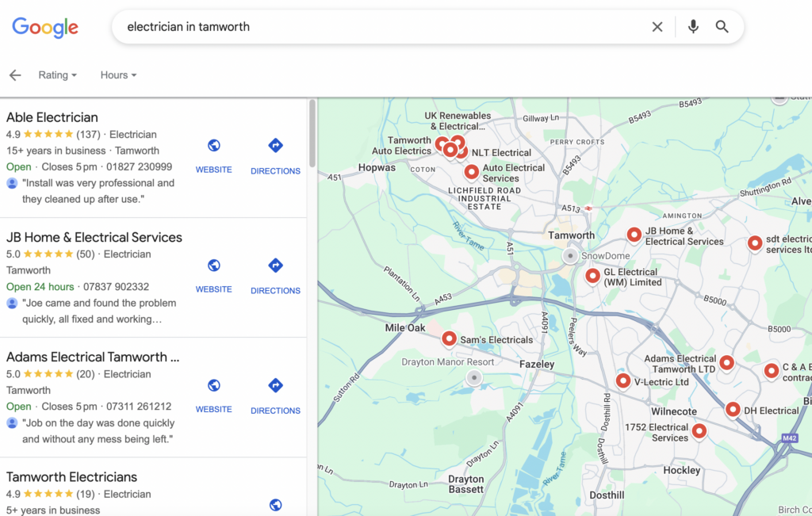Select the SnowDome grey map marker
Viewport: 812px width, 516px height.
570,256
